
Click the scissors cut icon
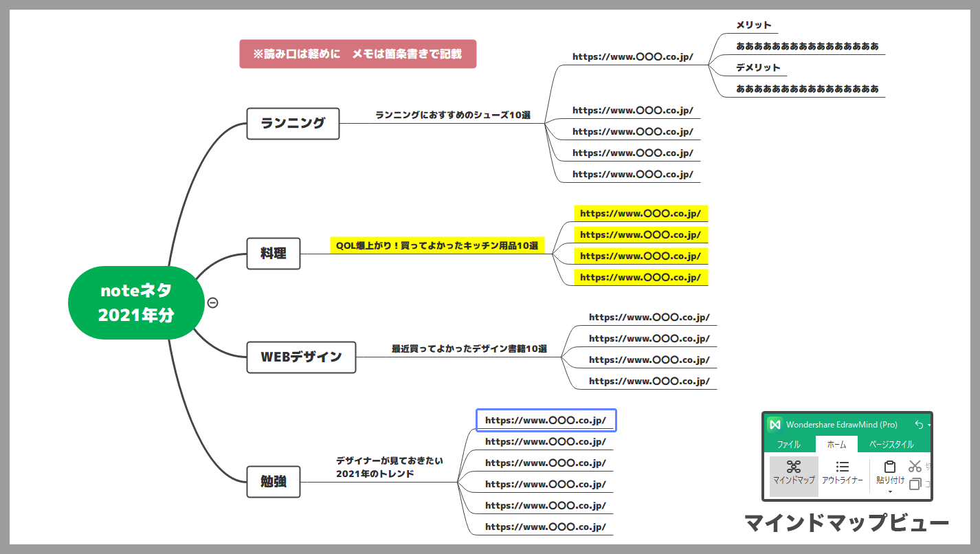915,466
